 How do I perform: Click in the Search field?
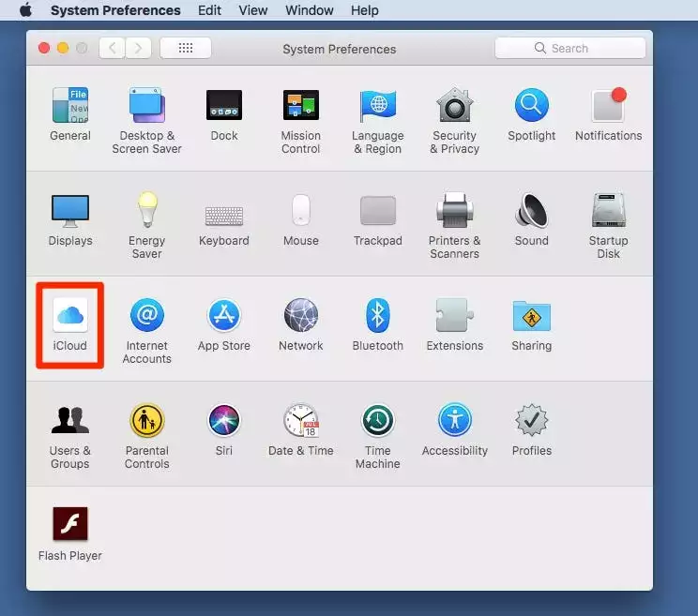click(x=569, y=48)
